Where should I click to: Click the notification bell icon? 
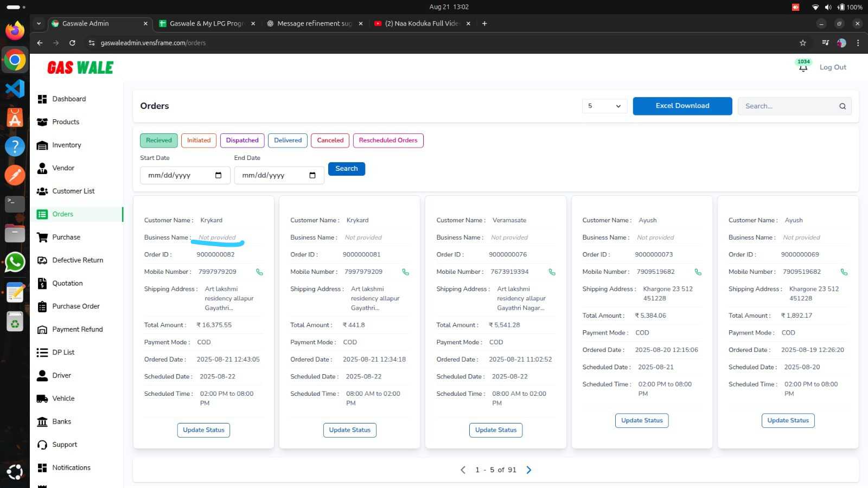[x=803, y=68]
